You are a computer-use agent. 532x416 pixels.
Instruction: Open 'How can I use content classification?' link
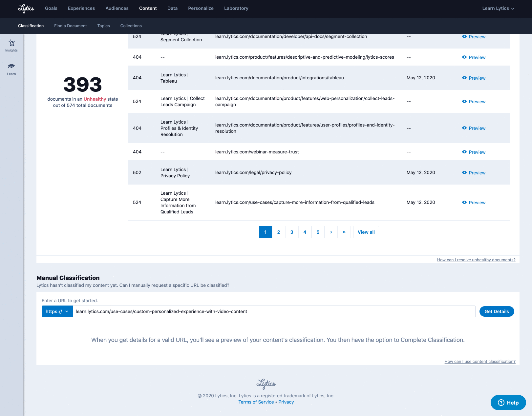tap(480, 362)
